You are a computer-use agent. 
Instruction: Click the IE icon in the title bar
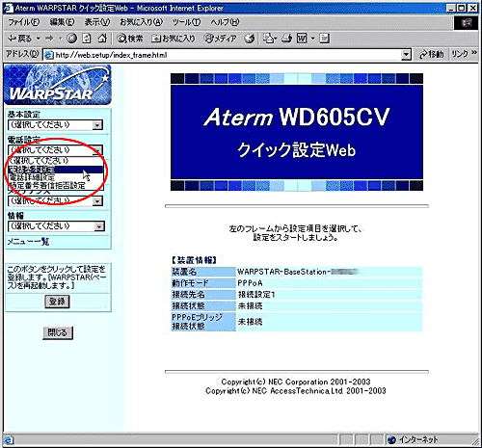point(8,8)
